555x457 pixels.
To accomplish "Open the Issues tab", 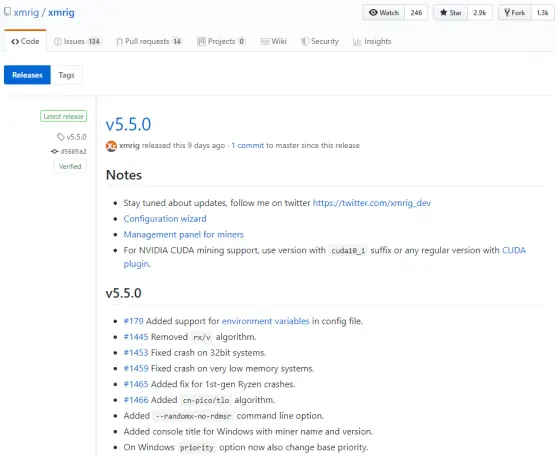I will click(77, 41).
